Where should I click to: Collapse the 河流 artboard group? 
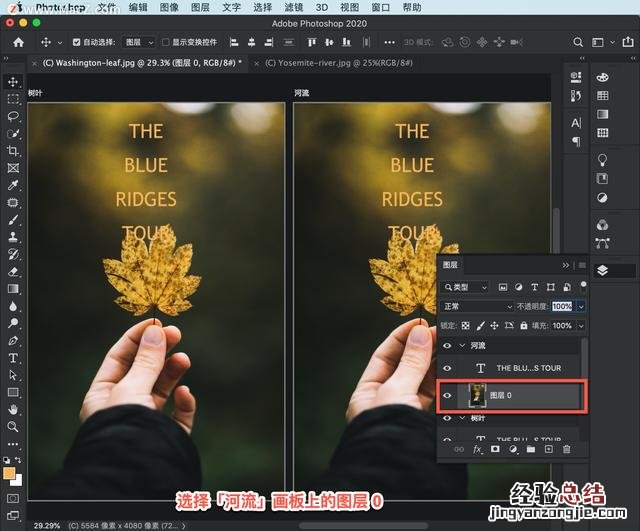click(x=462, y=346)
